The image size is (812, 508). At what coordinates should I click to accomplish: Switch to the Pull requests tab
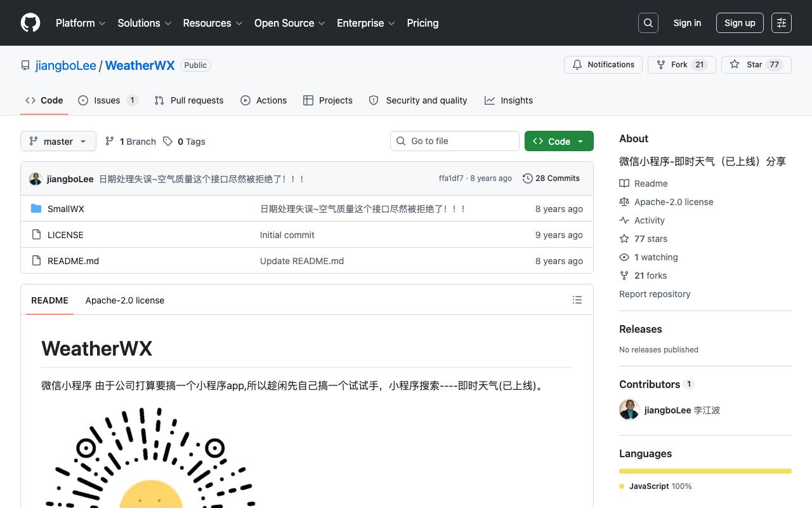(x=189, y=100)
